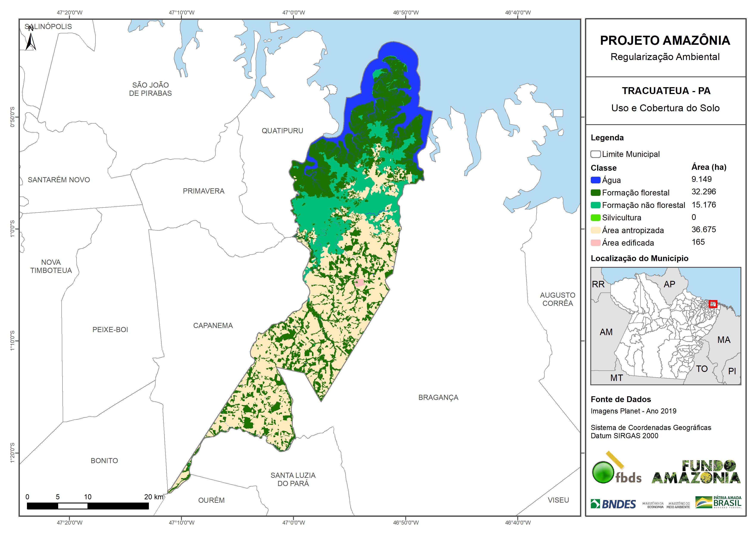Click the CAPANEMA municipality label
756x534 pixels.
213,325
